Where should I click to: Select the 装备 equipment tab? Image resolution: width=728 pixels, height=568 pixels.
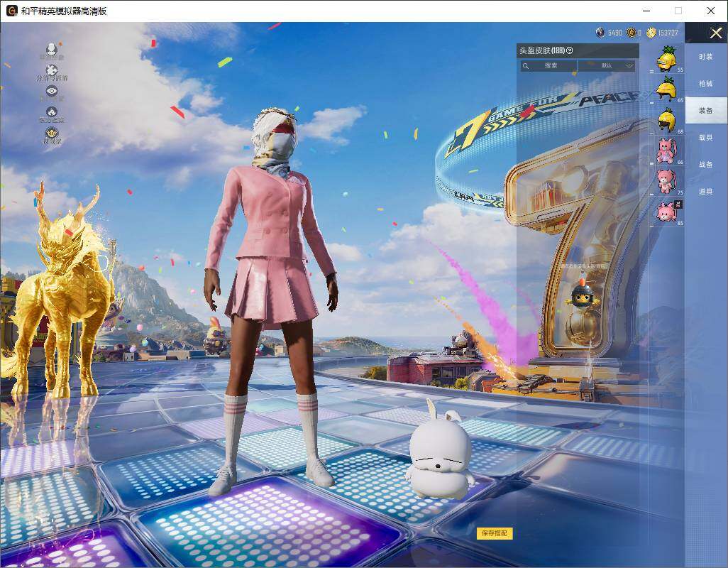(706, 111)
